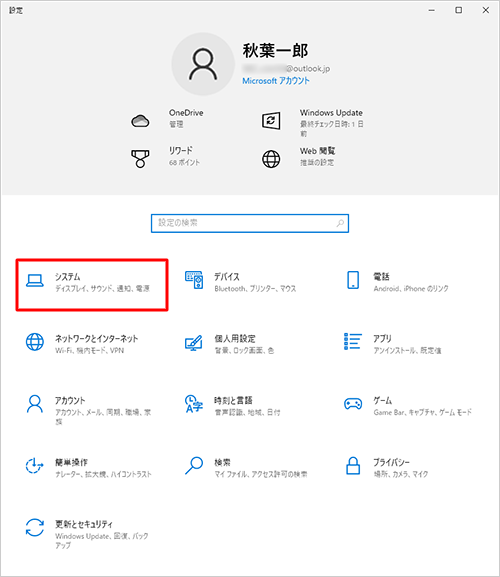Click the アンインストール、既定値 description

point(407,350)
